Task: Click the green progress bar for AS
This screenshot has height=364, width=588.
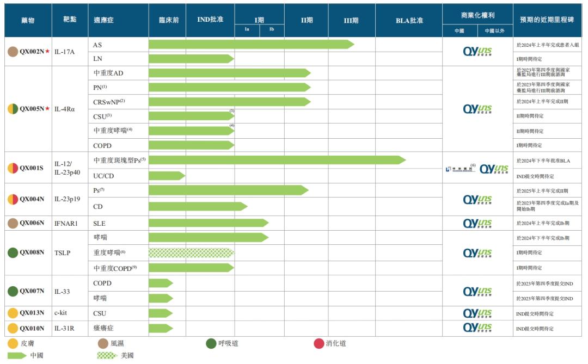Action: pos(251,45)
